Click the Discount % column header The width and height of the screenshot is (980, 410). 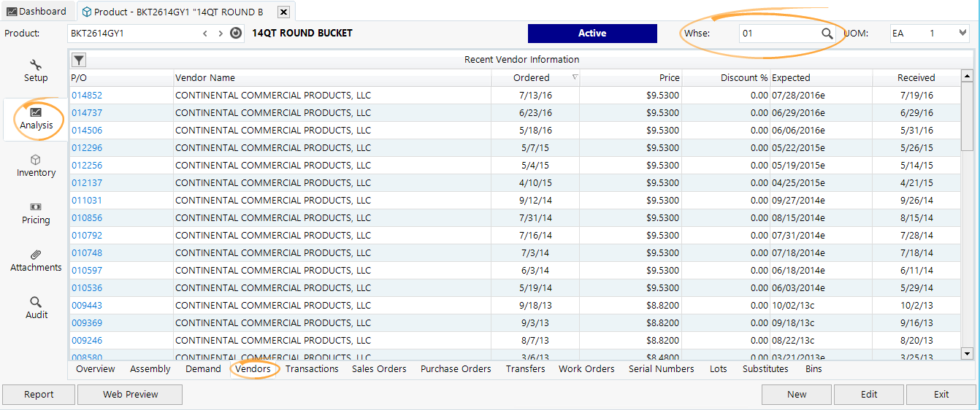tap(726, 77)
